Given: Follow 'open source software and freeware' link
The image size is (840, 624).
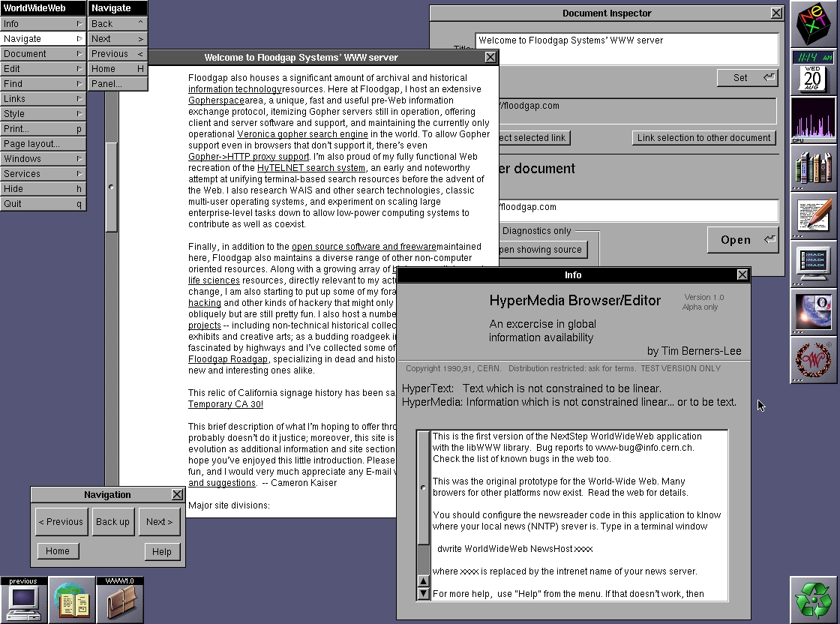Looking at the screenshot, I should pyautogui.click(x=364, y=247).
